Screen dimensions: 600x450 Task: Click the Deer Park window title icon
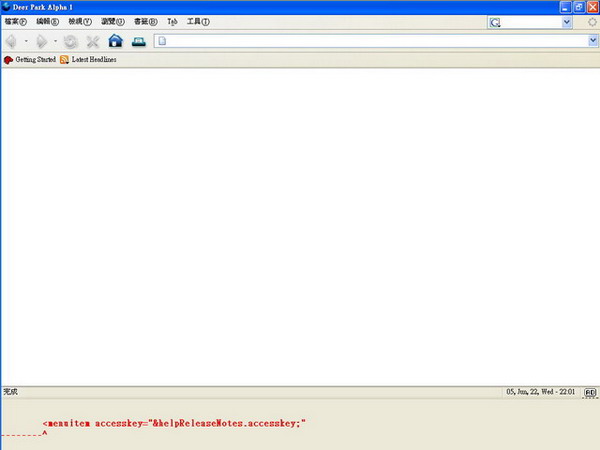[x=6, y=7]
